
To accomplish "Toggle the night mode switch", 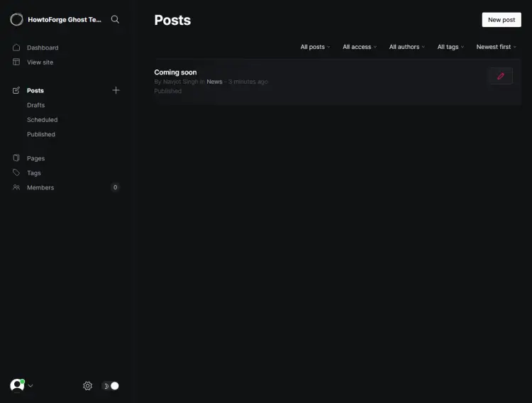I will (111, 386).
